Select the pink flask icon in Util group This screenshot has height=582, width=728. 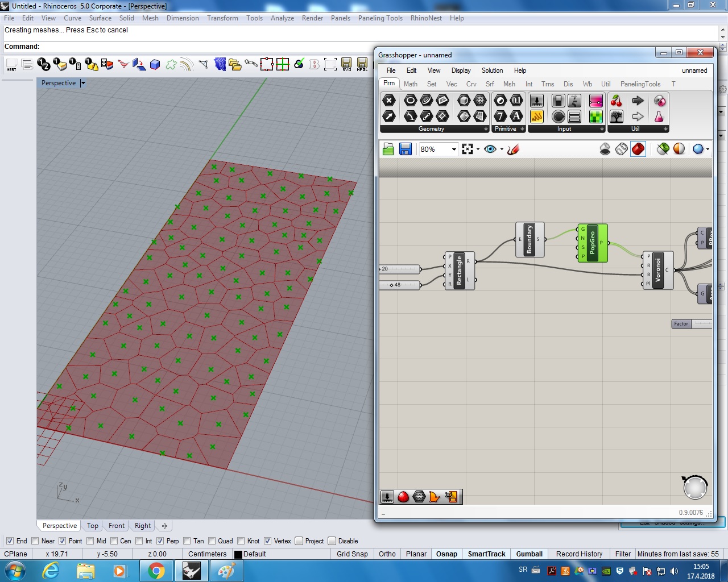pyautogui.click(x=659, y=117)
